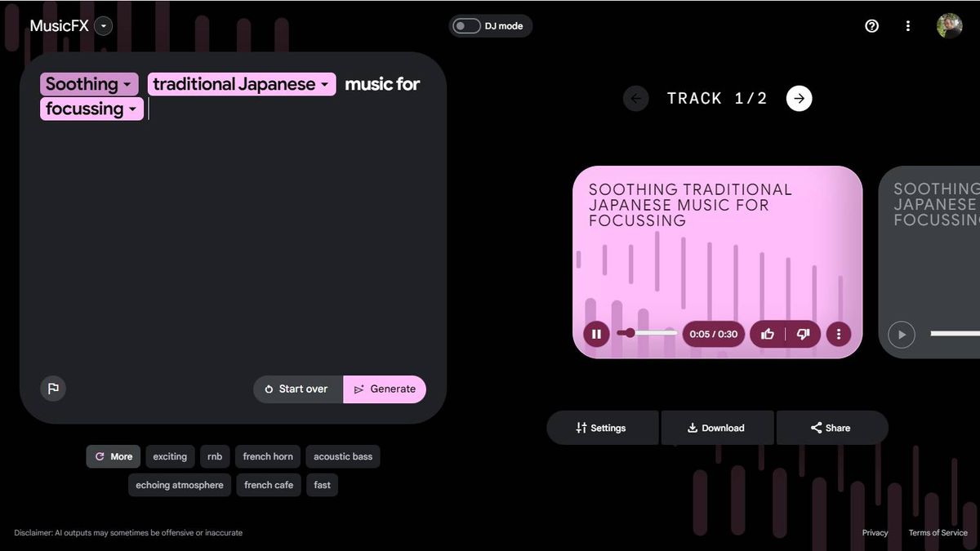The height and width of the screenshot is (551, 980).
Task: Open the Terms of Service link
Action: click(x=938, y=532)
